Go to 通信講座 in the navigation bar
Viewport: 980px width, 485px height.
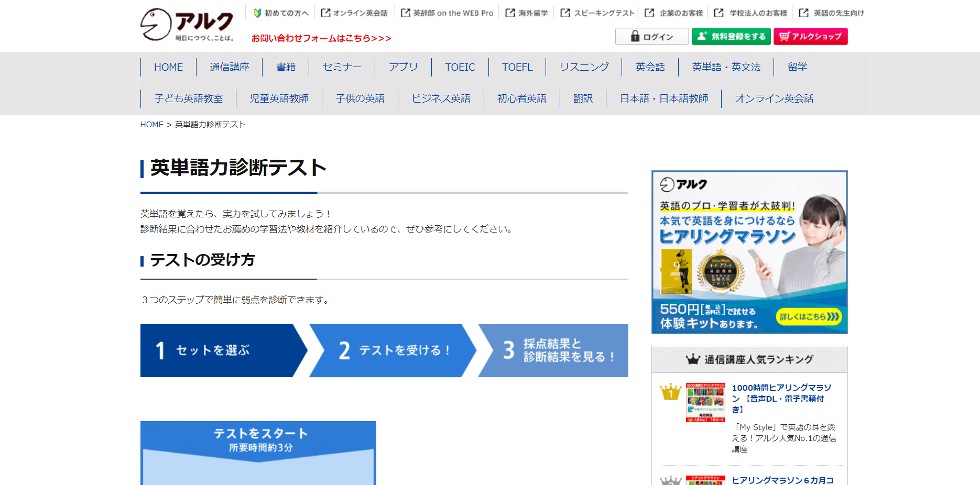230,67
